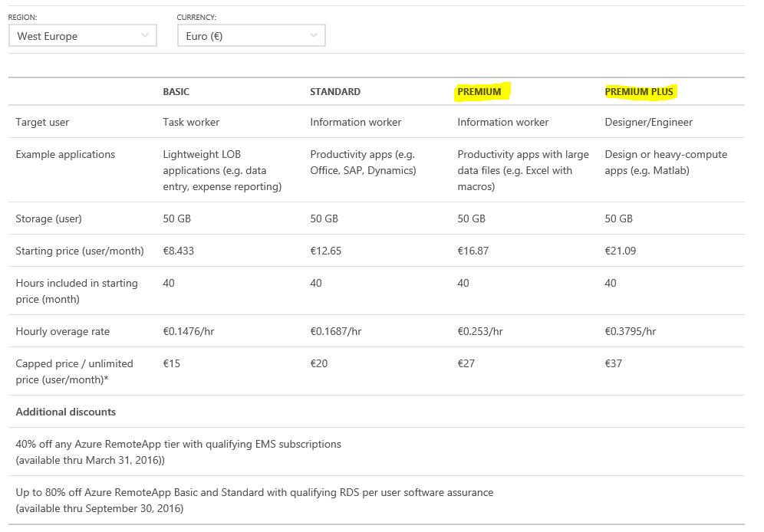Select the 'Capped price / unlimited price' label
The width and height of the screenshot is (764, 532).
coord(74,371)
